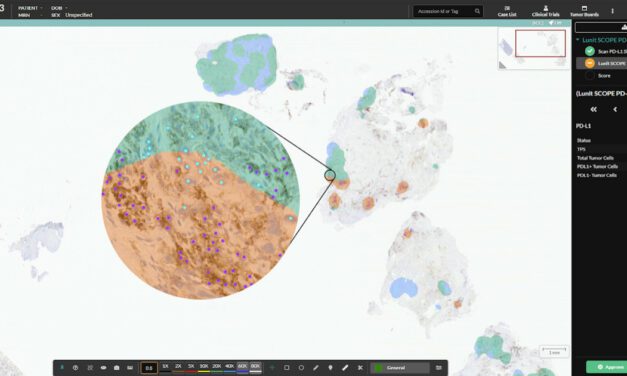
Task: Select the pen drawing tool
Action: pyautogui.click(x=316, y=368)
